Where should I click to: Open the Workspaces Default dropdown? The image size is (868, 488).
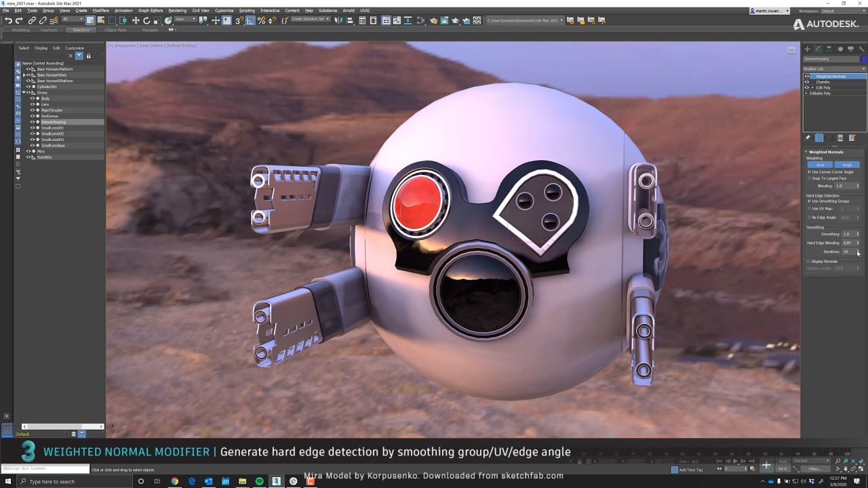(x=843, y=11)
